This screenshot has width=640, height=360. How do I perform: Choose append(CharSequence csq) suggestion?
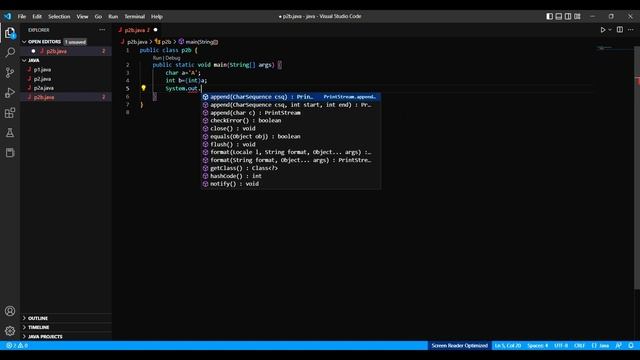[x=291, y=97]
